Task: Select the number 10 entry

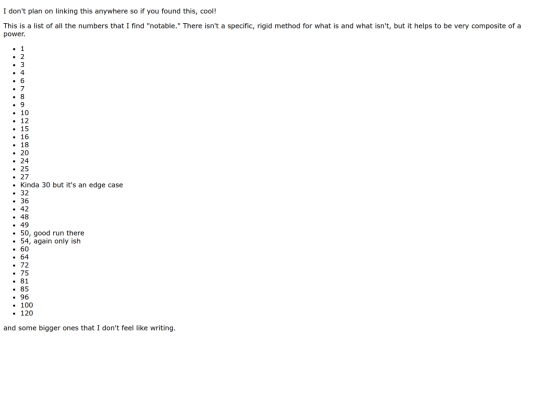Action: (24, 113)
